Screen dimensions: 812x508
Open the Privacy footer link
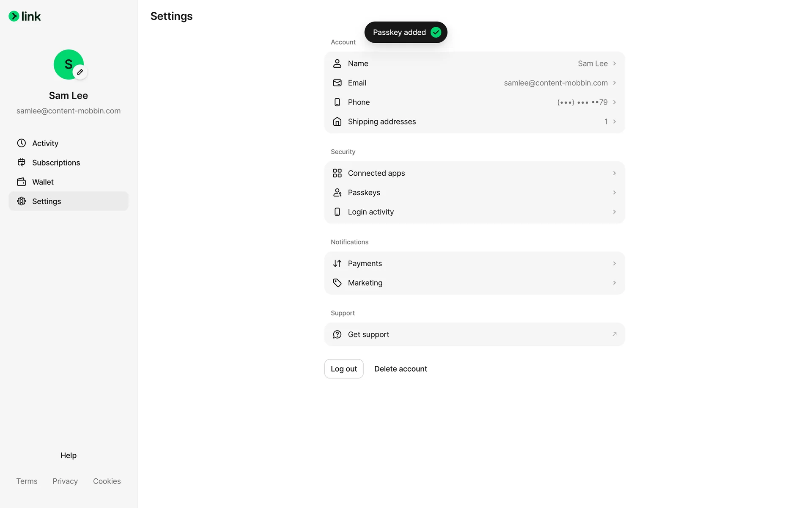coord(65,481)
